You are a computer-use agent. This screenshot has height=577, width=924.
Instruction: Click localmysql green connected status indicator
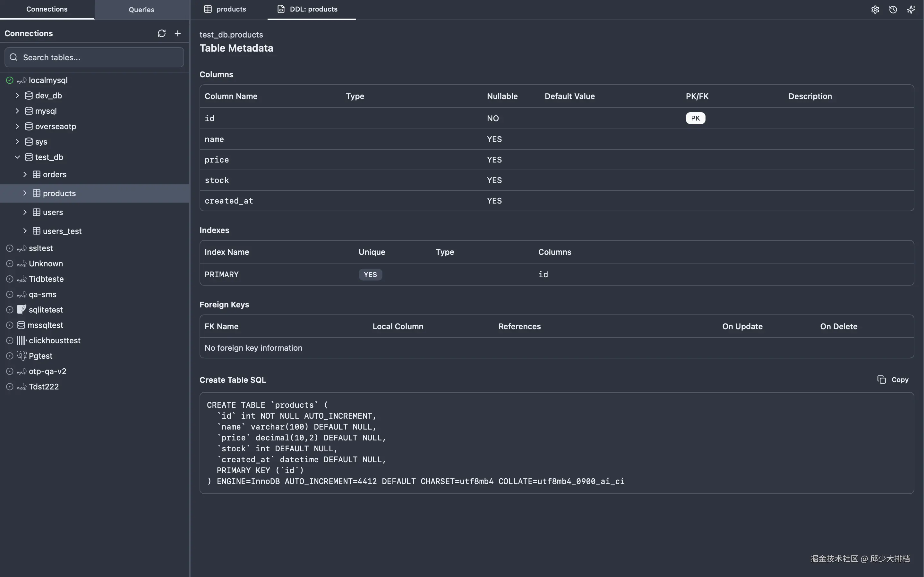10,80
